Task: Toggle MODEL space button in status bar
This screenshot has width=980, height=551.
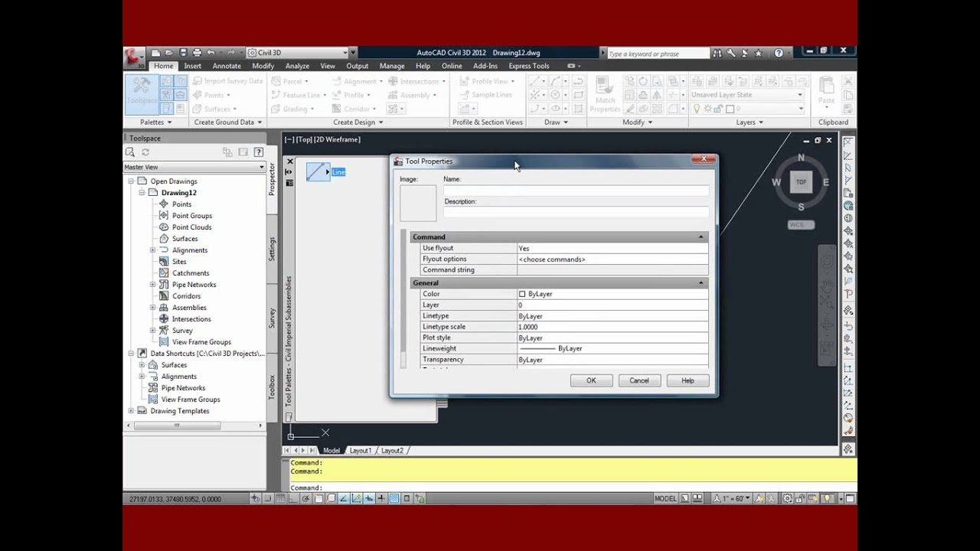Action: [665, 499]
